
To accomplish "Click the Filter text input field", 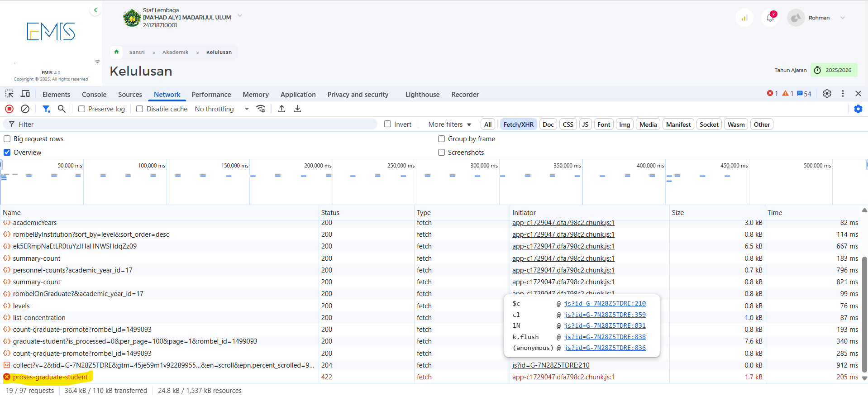I will (195, 124).
